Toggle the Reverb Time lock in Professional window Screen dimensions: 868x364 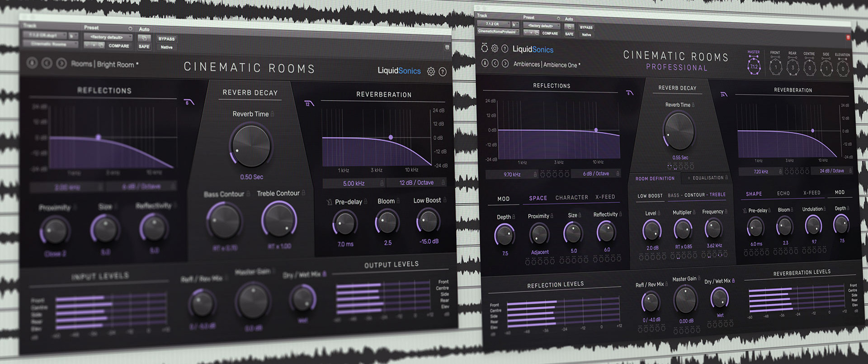pyautogui.click(x=693, y=105)
